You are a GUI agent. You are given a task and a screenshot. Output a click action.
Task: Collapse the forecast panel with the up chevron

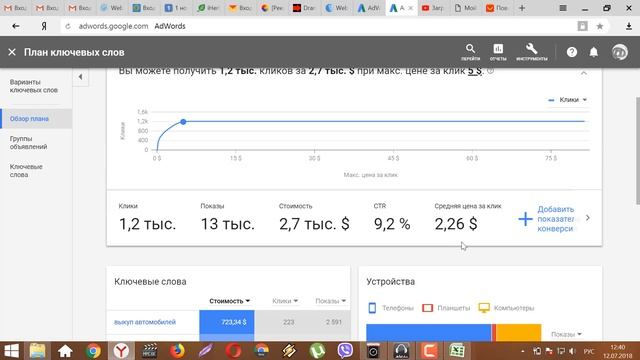click(x=584, y=73)
